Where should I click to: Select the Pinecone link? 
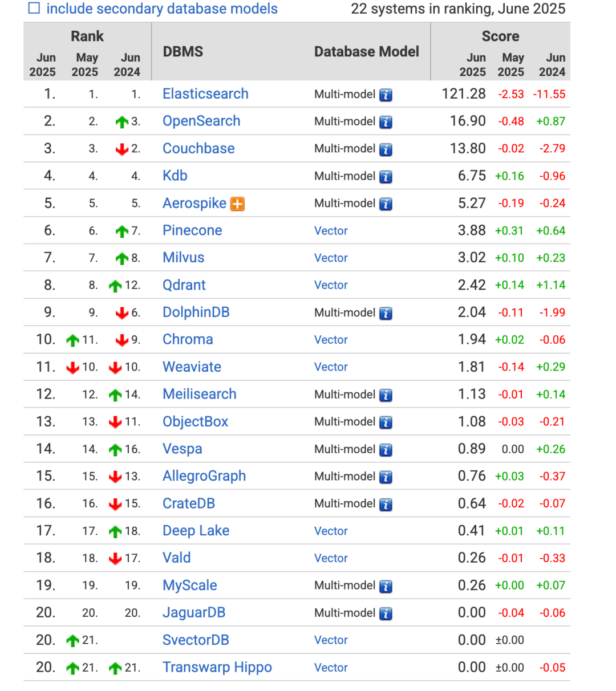(x=192, y=230)
